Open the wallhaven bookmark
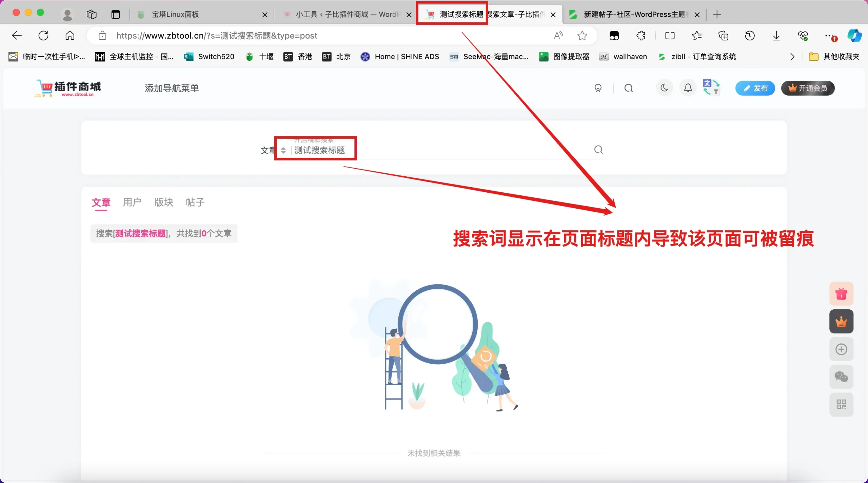This screenshot has height=483, width=868. pos(623,57)
